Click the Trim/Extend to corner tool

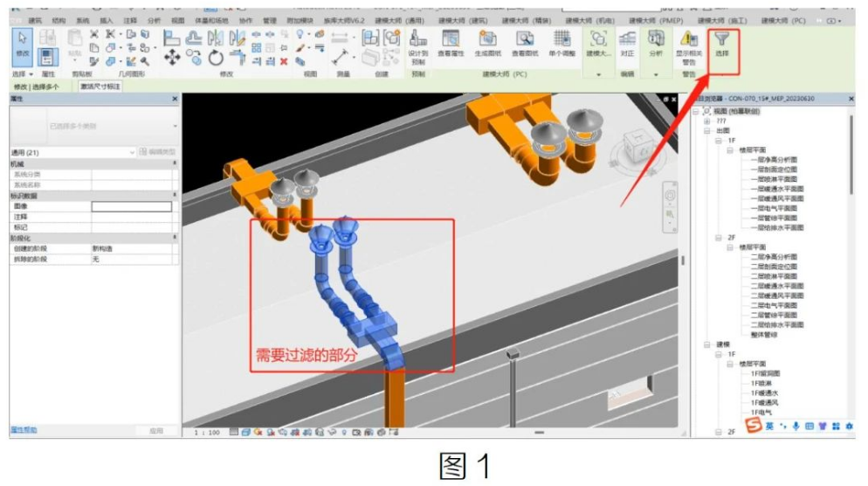tap(237, 57)
